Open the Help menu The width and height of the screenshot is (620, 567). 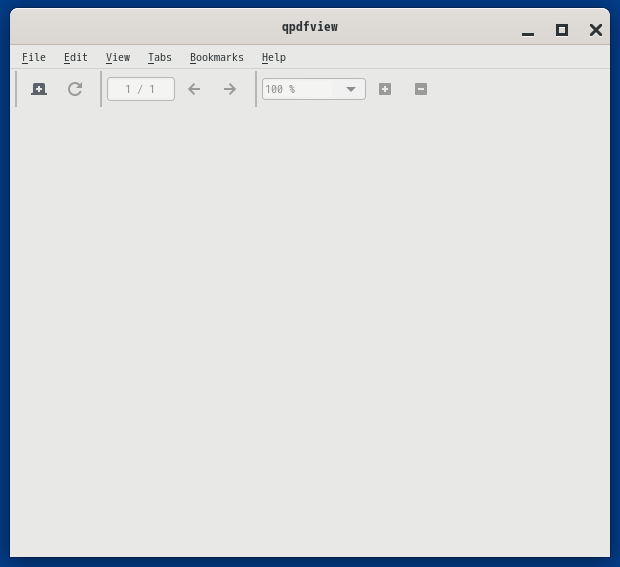(x=274, y=57)
